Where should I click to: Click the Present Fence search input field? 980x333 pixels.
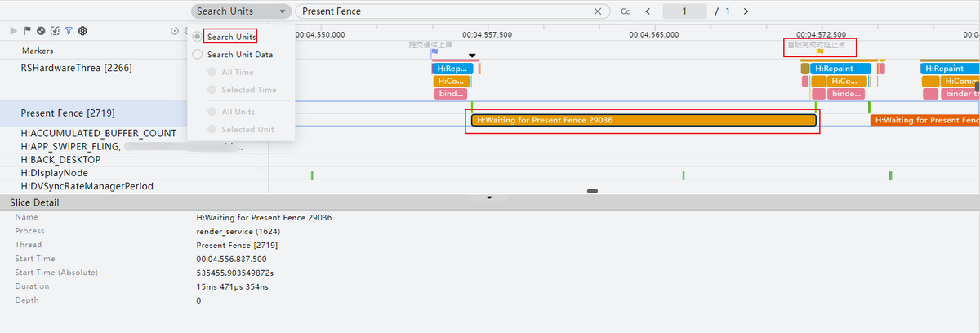point(445,11)
